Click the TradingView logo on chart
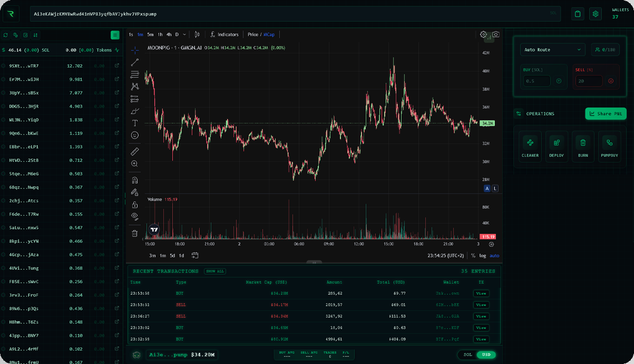The image size is (634, 364). (154, 230)
